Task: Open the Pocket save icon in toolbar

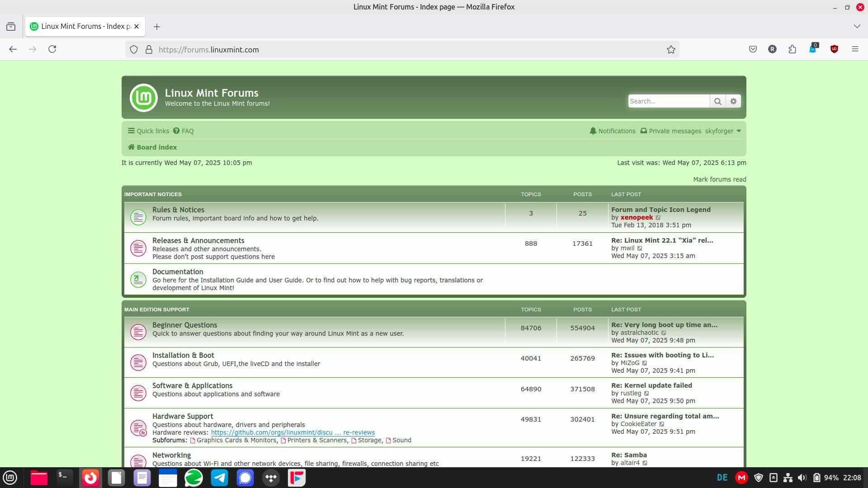Action: click(x=753, y=49)
